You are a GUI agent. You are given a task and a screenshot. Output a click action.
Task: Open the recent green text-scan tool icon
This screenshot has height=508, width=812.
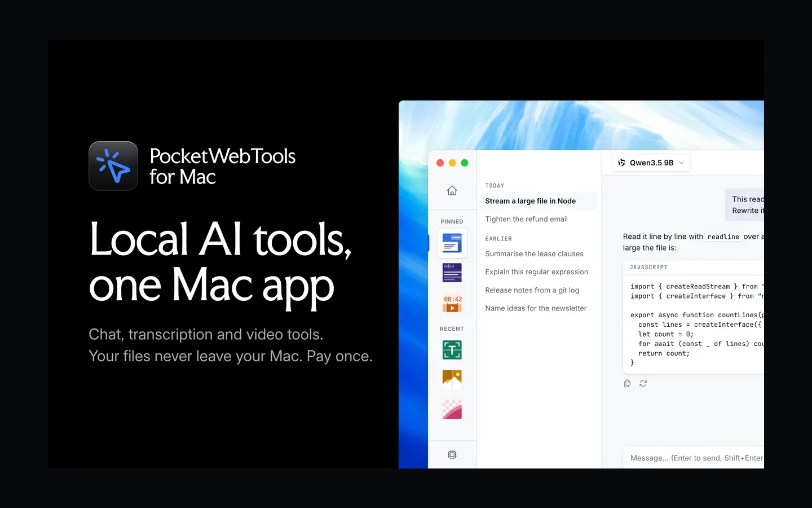452,350
